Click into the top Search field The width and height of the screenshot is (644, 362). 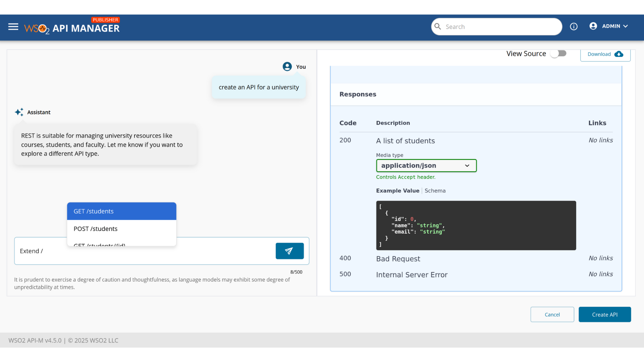click(500, 27)
